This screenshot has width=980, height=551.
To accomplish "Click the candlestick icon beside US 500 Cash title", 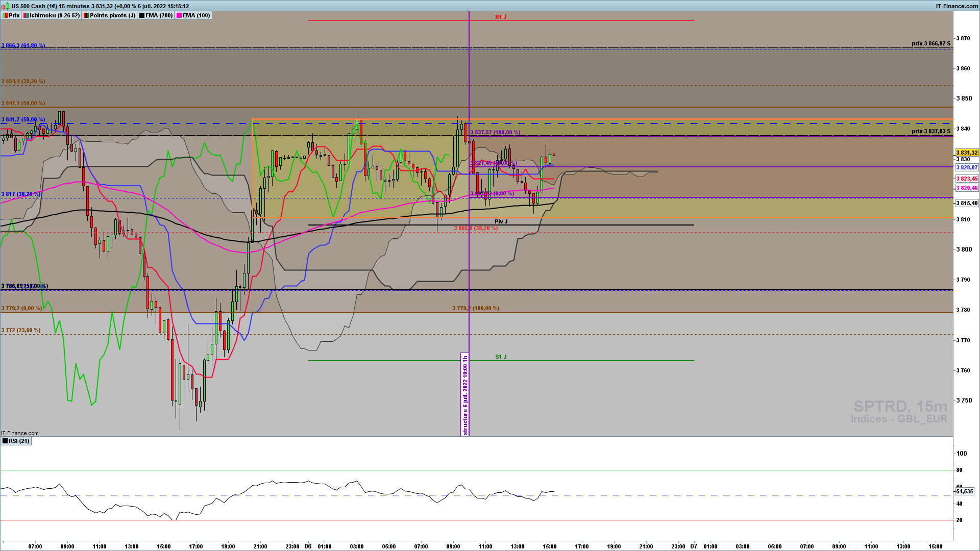I will [x=6, y=6].
